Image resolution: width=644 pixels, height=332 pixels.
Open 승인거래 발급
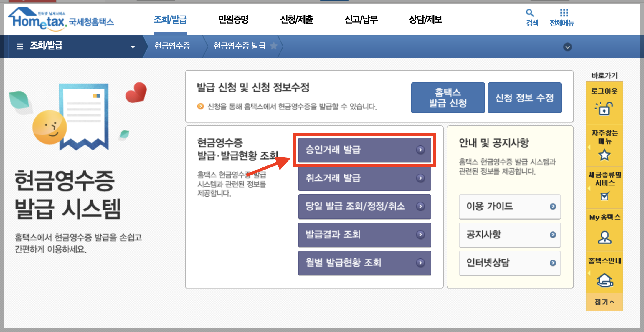(364, 150)
